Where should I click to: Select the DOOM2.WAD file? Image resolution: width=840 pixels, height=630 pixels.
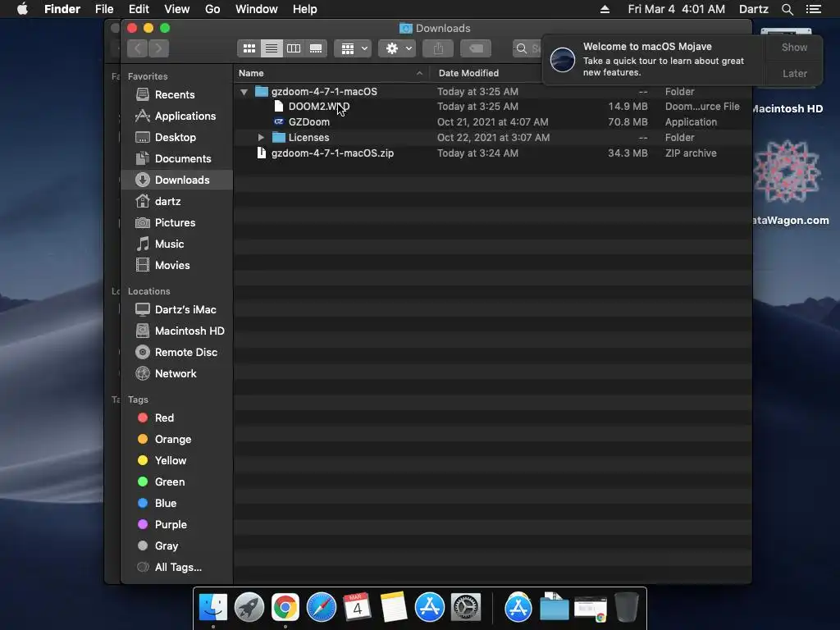click(492, 107)
